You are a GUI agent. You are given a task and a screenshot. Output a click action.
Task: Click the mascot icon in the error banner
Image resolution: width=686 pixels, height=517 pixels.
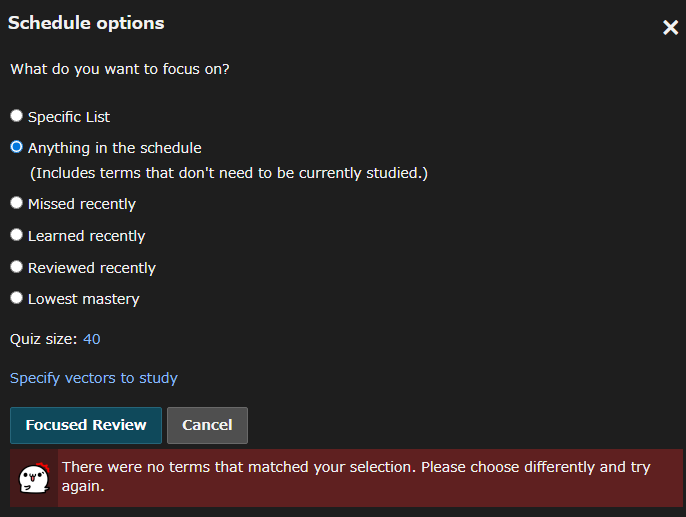(x=34, y=478)
